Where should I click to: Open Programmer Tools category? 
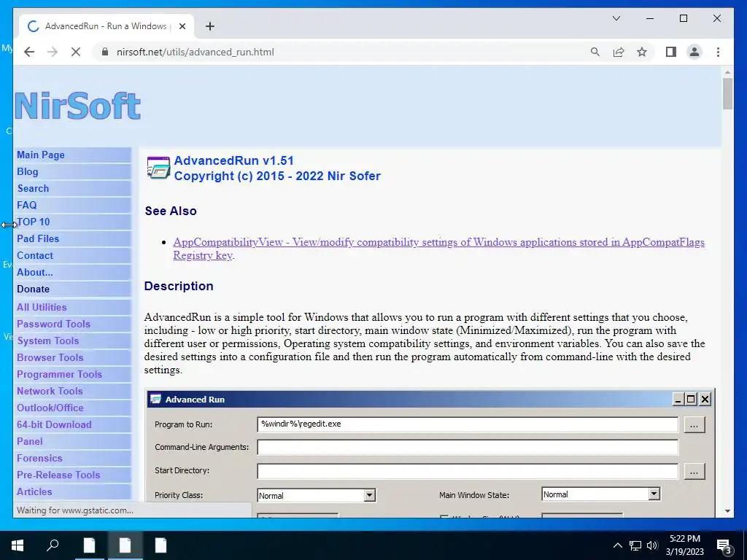click(x=59, y=374)
